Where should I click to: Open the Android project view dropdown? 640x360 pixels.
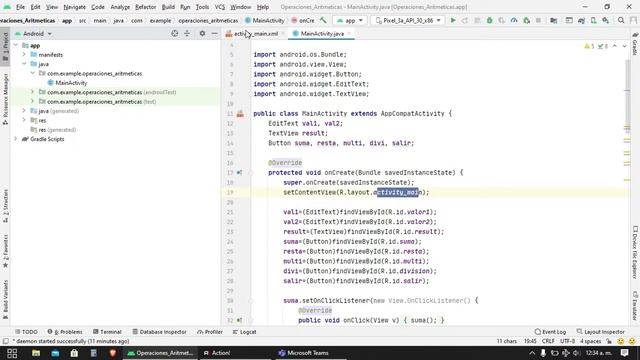tap(33, 33)
